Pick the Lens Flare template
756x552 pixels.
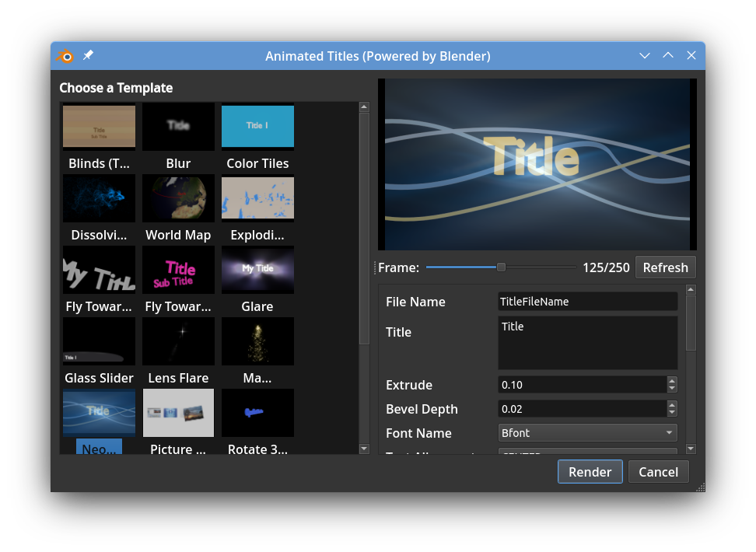(178, 341)
